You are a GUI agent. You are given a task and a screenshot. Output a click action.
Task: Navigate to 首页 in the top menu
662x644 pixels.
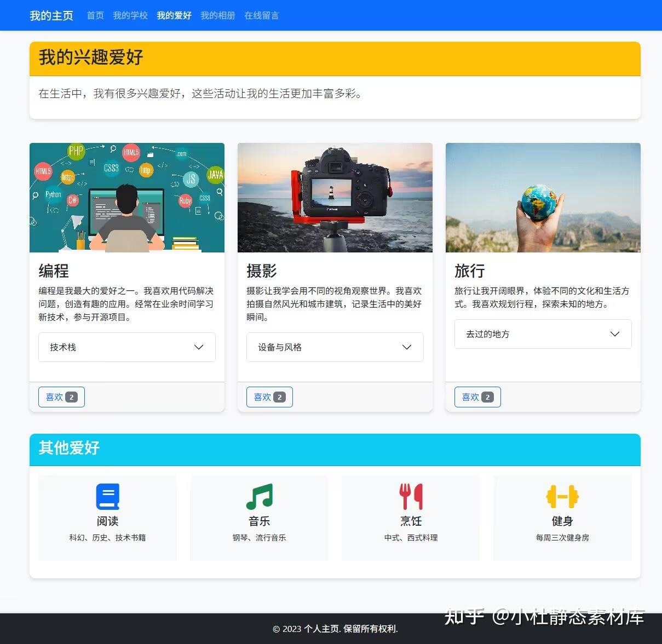pos(95,15)
